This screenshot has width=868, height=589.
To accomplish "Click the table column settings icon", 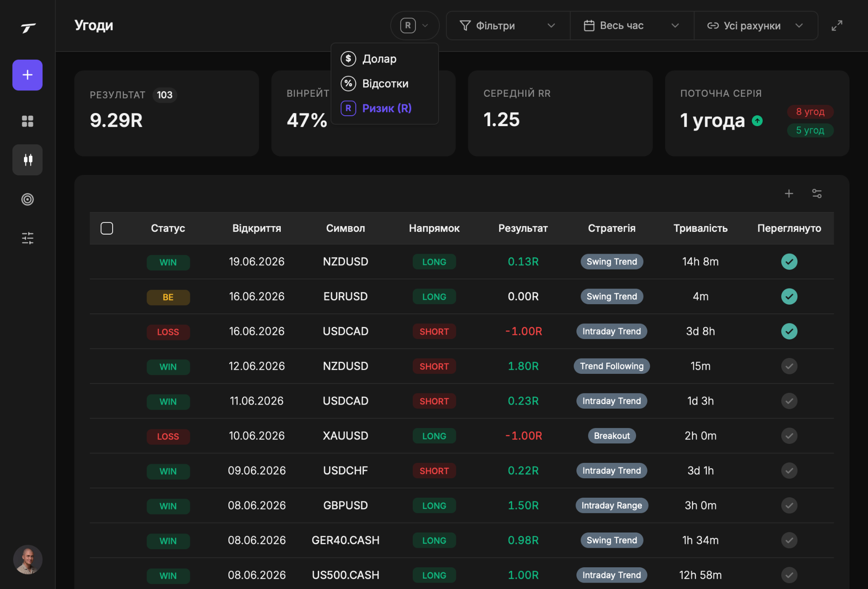I will coord(817,193).
